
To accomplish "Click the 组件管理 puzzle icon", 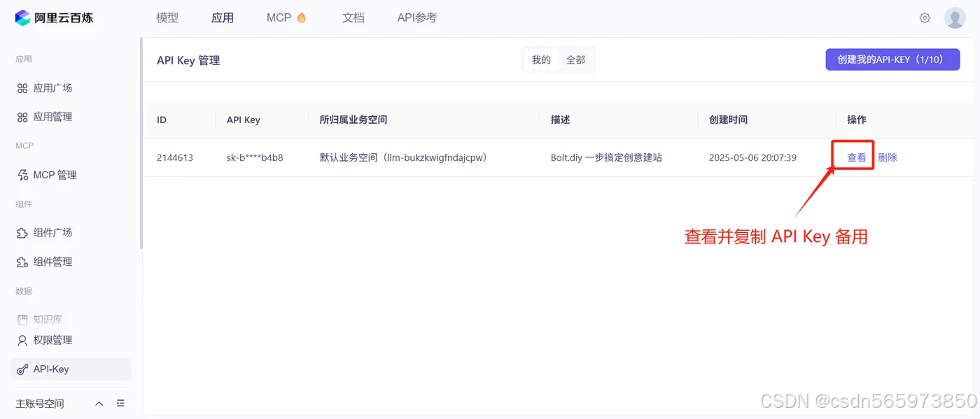I will (x=22, y=262).
